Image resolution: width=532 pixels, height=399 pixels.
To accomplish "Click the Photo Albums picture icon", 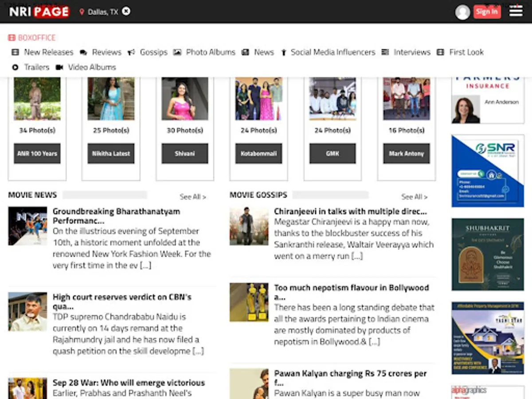I will (178, 52).
